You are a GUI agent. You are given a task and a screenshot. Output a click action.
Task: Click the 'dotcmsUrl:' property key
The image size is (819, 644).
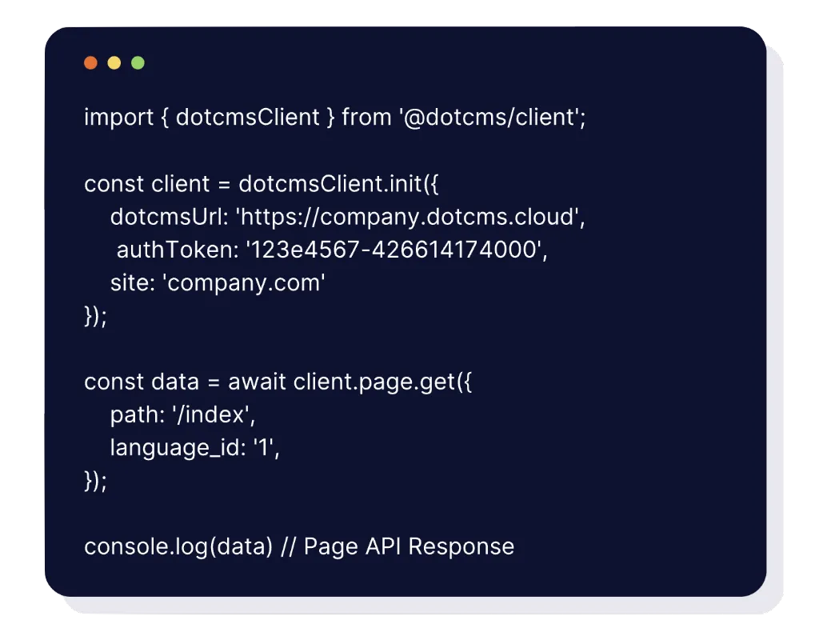tap(168, 217)
